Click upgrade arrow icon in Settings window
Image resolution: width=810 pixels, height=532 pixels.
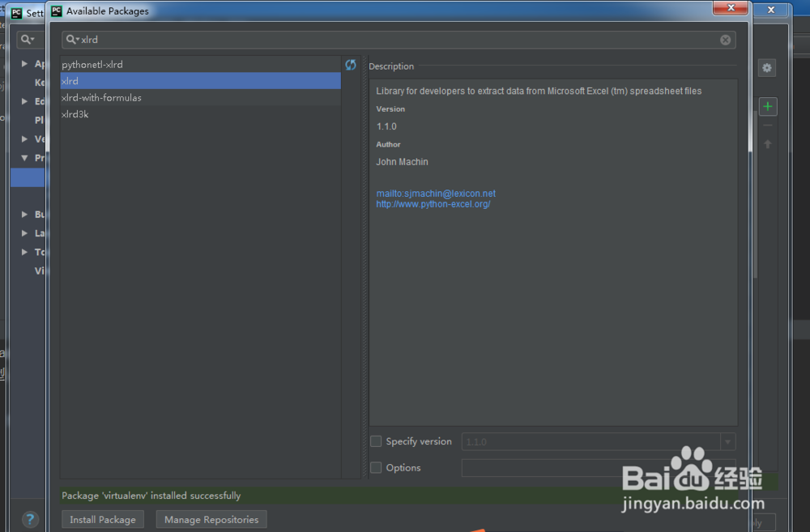(768, 144)
